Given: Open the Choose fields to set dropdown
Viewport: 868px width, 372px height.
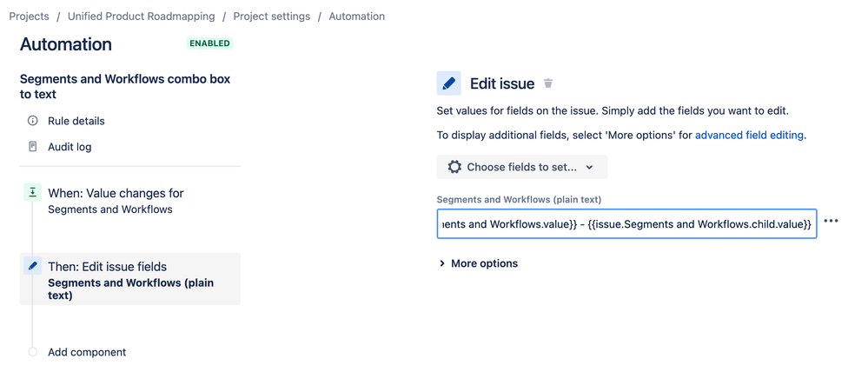Looking at the screenshot, I should pyautogui.click(x=522, y=167).
